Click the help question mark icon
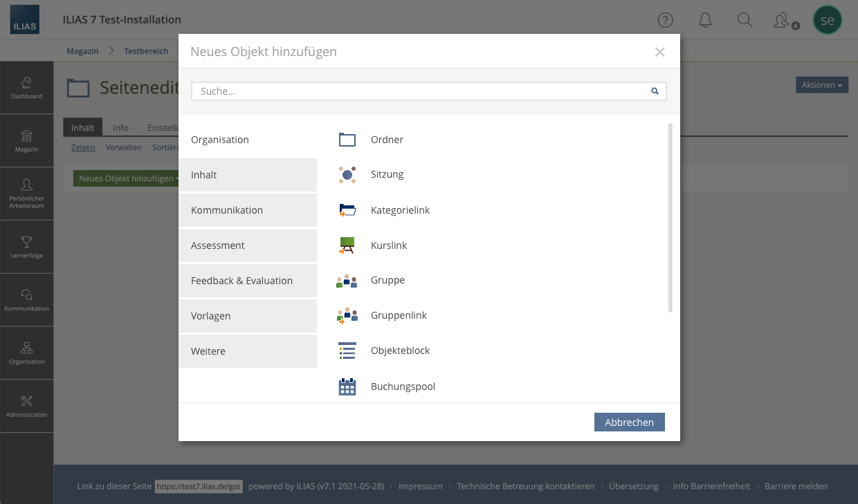This screenshot has height=504, width=858. point(665,20)
